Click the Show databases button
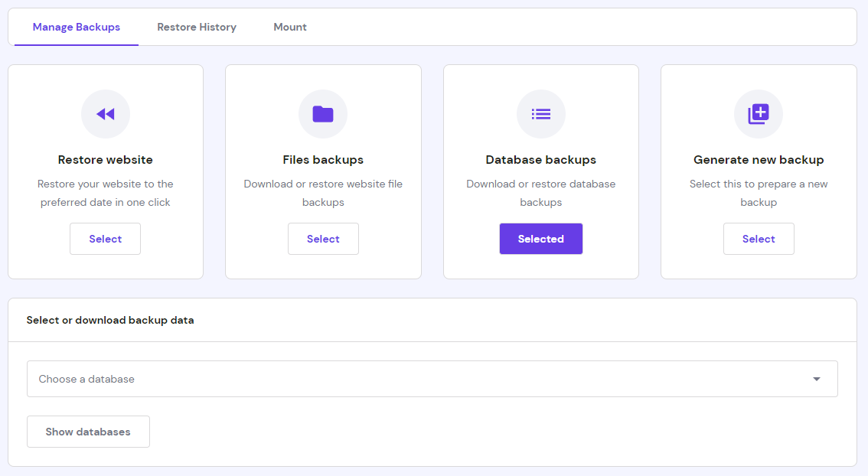The image size is (868, 476). (x=88, y=431)
